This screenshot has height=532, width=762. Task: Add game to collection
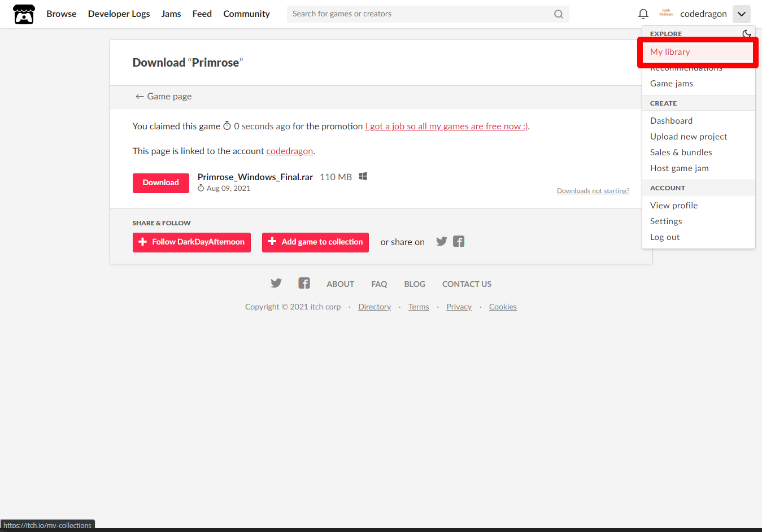click(x=315, y=242)
